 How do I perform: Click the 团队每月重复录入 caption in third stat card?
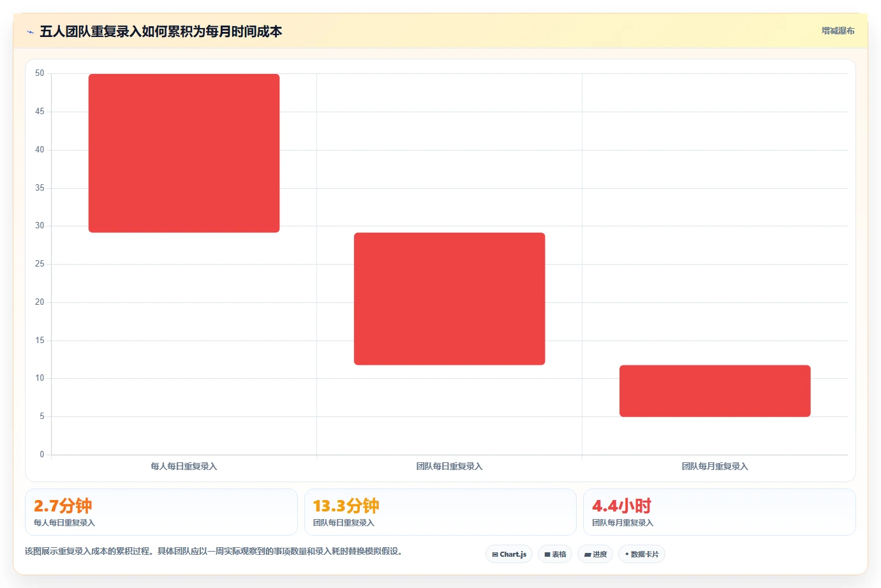(623, 522)
